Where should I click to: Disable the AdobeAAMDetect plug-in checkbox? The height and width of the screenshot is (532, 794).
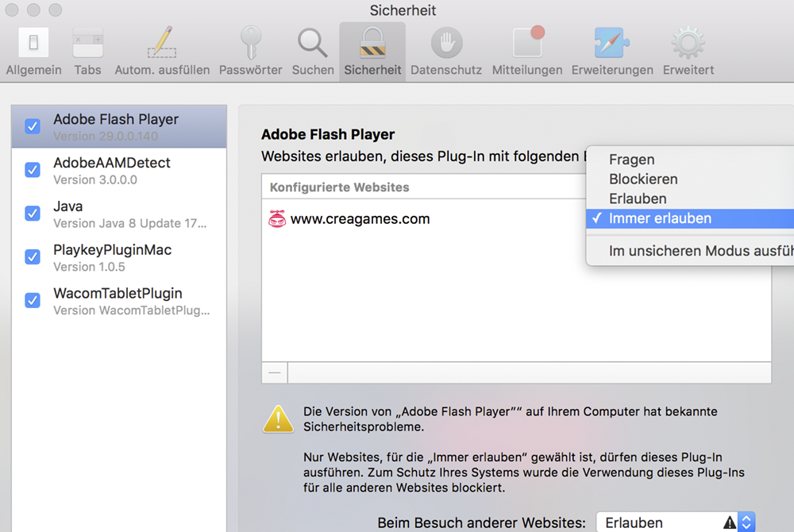[33, 170]
